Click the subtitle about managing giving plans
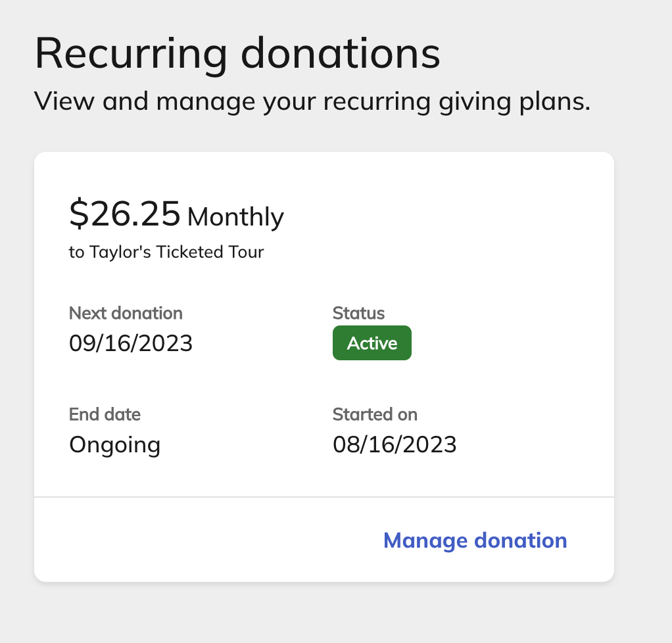Image resolution: width=672 pixels, height=643 pixels. tap(313, 101)
